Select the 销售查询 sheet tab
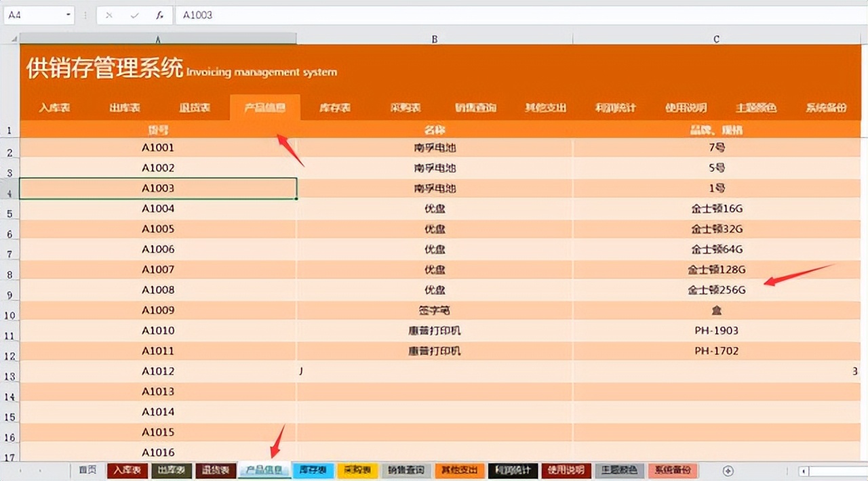868x481 pixels. tap(406, 470)
